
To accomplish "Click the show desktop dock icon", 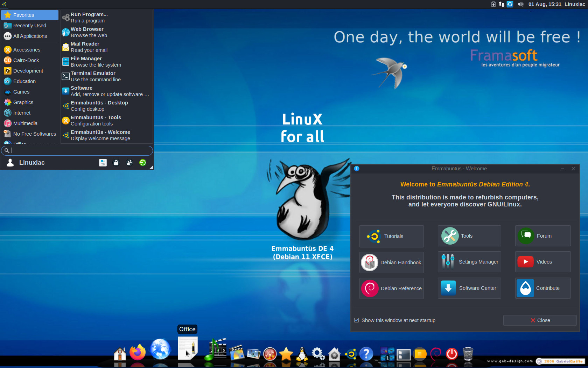I will 403,354.
